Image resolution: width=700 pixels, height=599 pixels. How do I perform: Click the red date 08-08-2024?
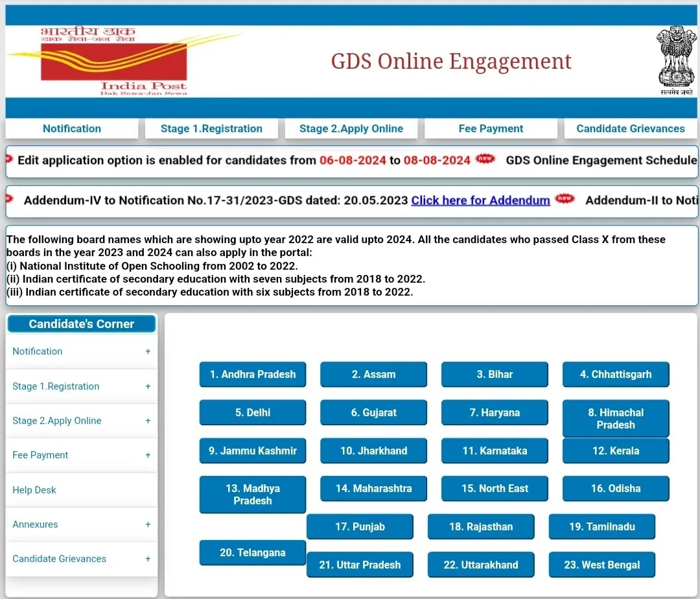click(x=437, y=160)
